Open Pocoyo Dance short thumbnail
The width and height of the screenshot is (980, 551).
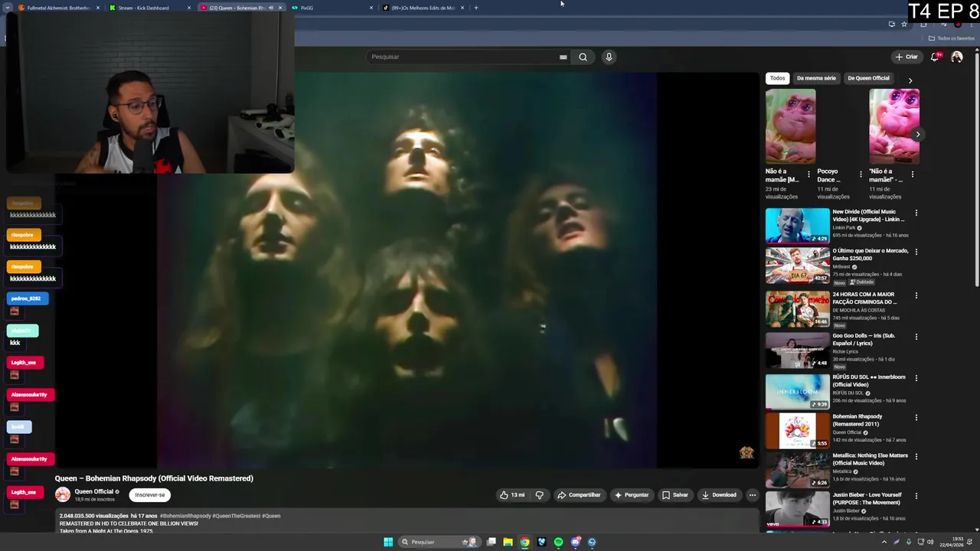842,126
